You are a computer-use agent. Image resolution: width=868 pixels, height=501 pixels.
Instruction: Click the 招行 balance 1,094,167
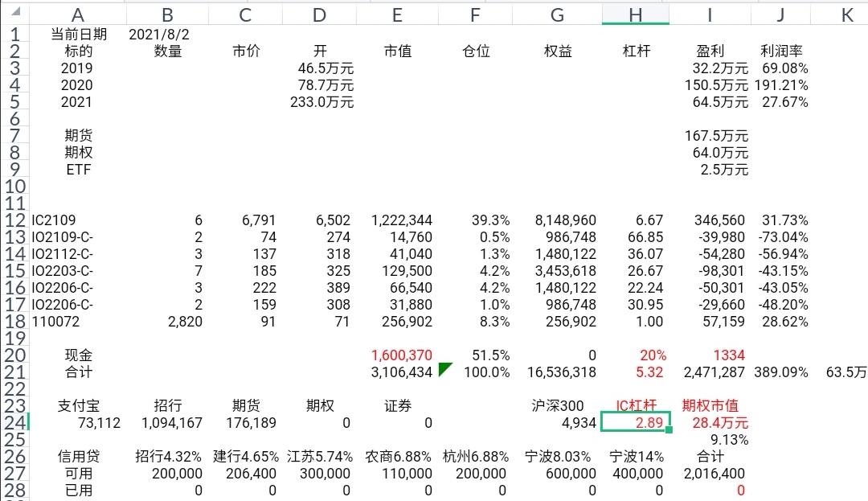tap(172, 423)
